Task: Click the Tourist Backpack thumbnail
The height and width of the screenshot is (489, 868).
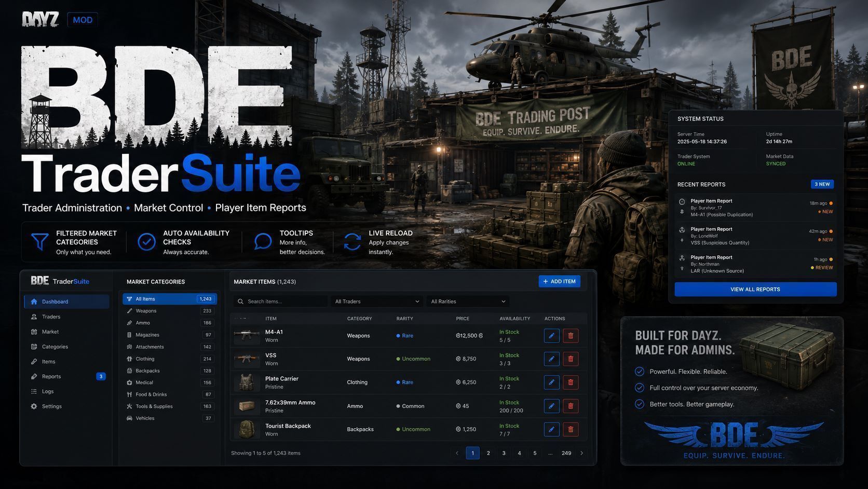Action: coord(247,429)
